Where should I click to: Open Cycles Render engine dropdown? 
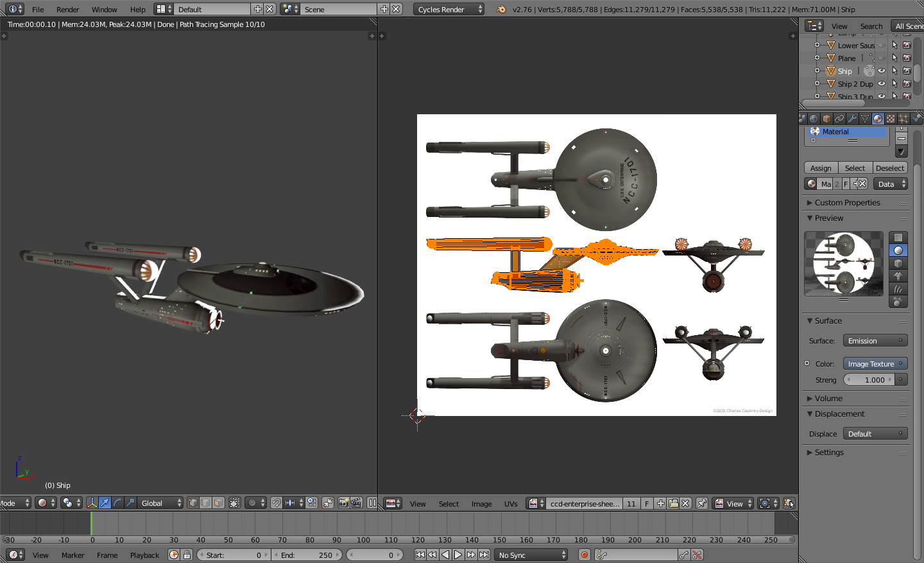(449, 10)
